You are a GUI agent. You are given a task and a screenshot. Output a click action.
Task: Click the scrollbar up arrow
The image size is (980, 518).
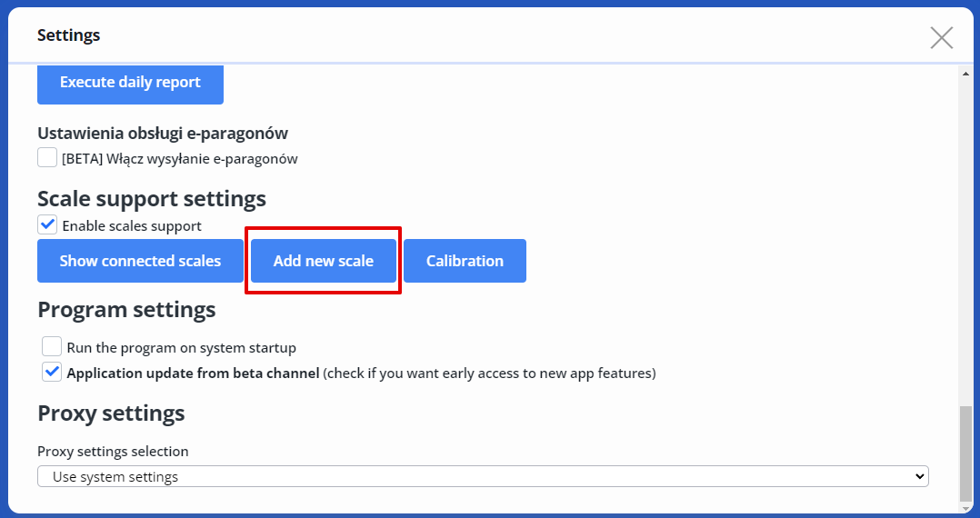[965, 74]
